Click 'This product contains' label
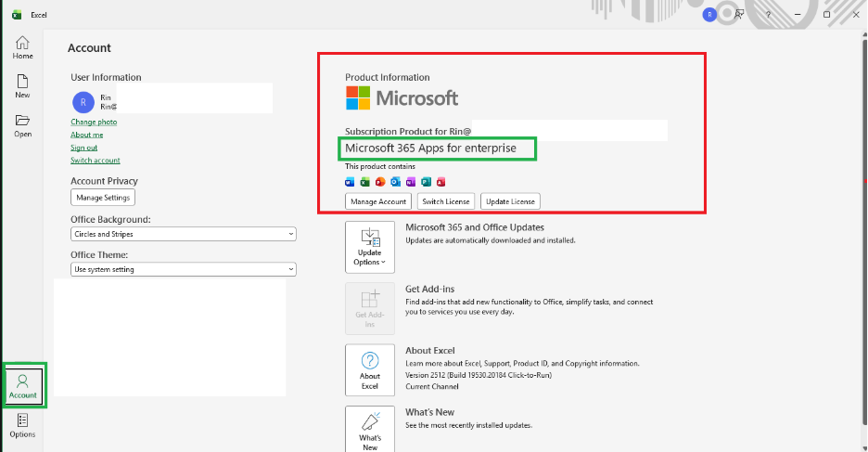 pos(380,166)
